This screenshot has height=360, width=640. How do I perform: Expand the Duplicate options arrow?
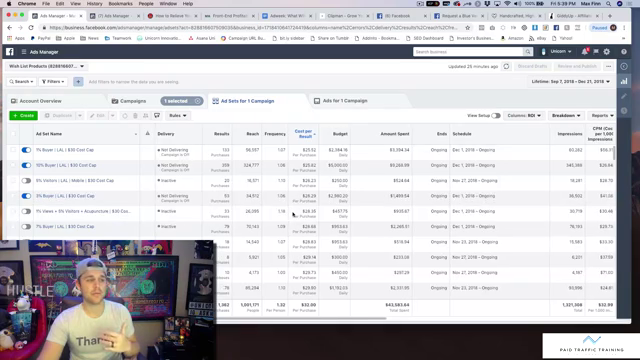click(80, 116)
